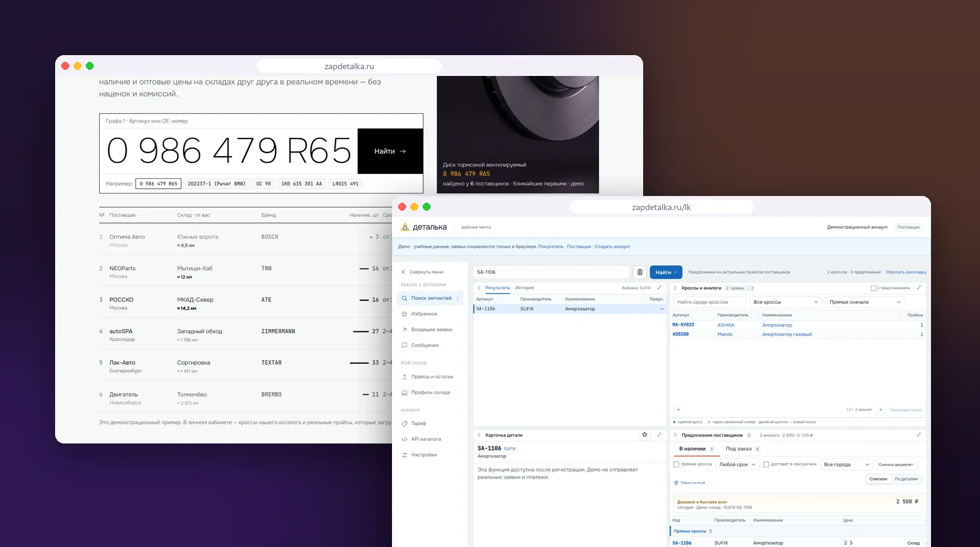Click black Найти button in zapdetalka.ru window
The image size is (980, 547).
click(390, 151)
